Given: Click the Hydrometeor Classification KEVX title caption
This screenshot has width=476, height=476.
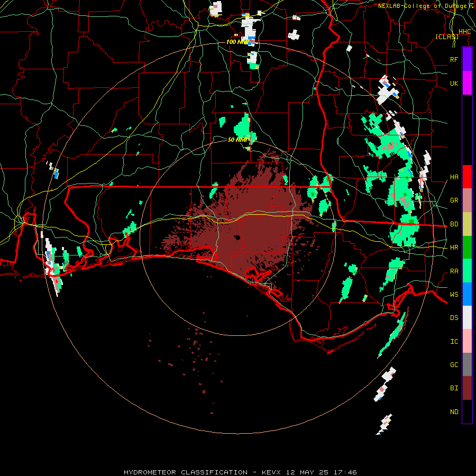Looking at the screenshot, I should [240, 472].
